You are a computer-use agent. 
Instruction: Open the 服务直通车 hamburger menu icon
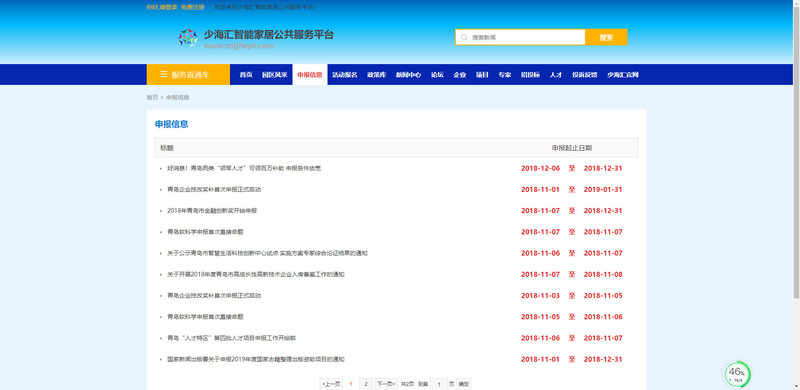click(164, 75)
